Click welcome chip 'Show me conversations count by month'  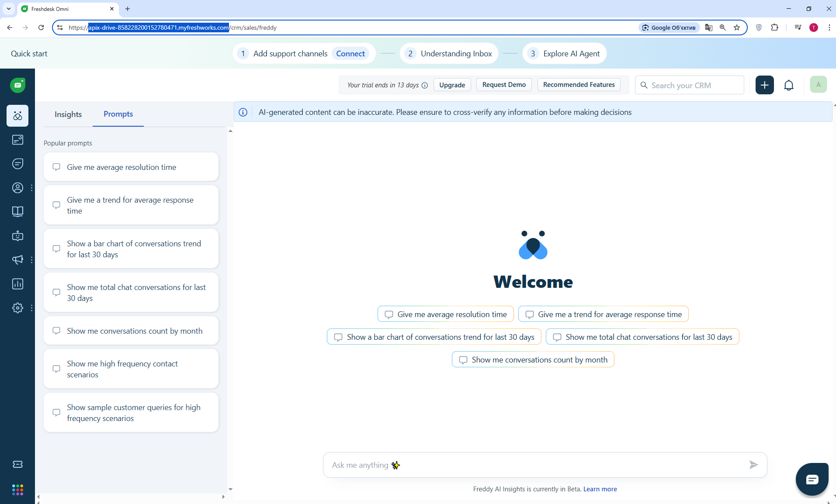pyautogui.click(x=533, y=359)
